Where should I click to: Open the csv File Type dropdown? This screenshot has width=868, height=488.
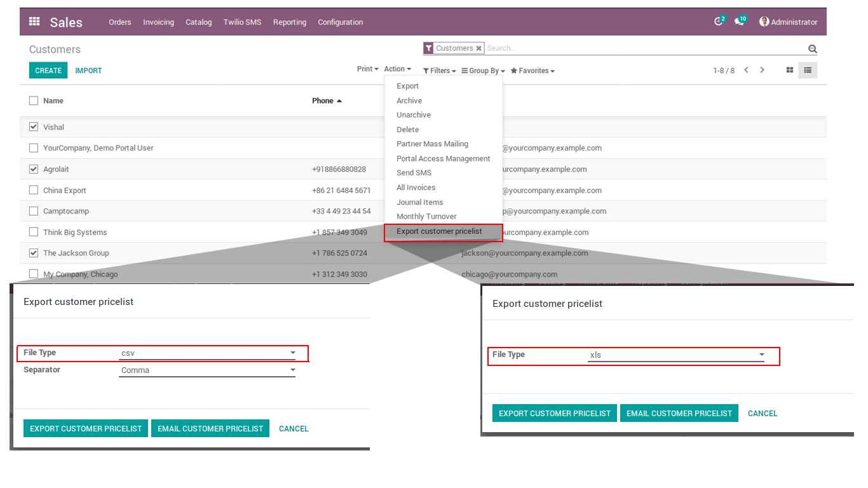pyautogui.click(x=207, y=353)
